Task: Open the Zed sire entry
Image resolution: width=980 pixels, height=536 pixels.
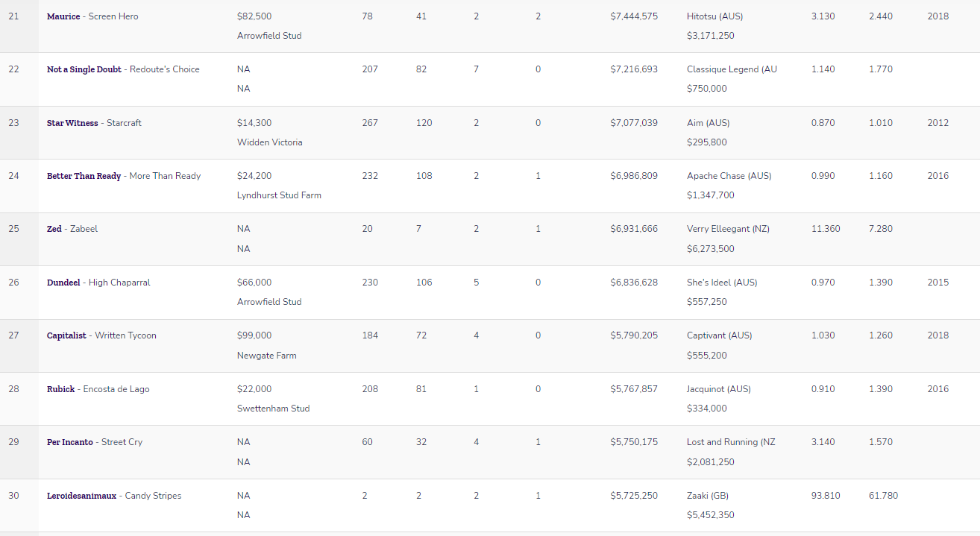Action: [x=54, y=229]
